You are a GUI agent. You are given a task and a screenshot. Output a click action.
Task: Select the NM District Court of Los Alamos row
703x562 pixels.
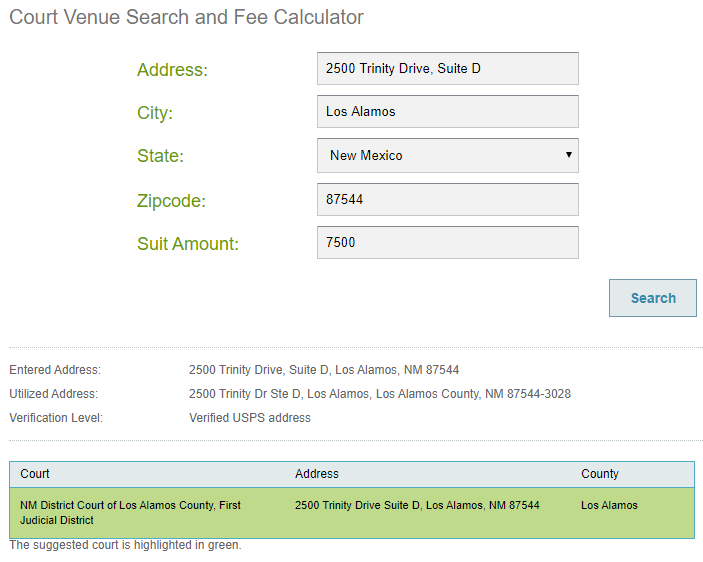(x=130, y=513)
